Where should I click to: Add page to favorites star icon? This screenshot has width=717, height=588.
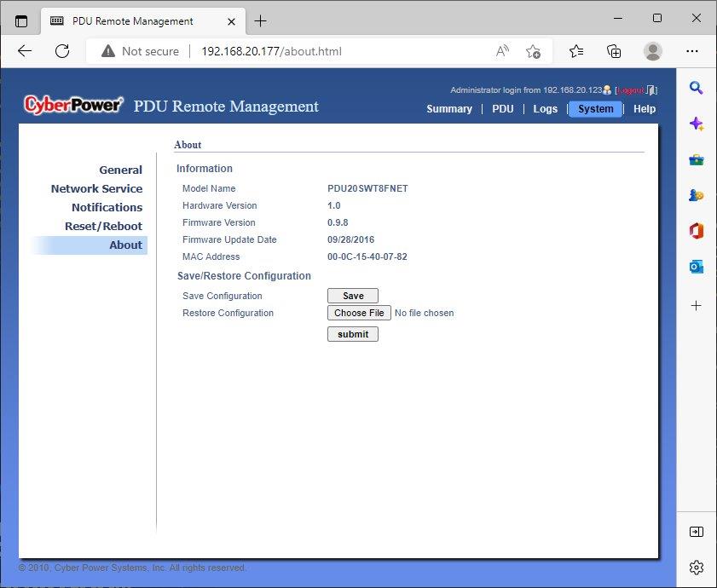coord(533,51)
